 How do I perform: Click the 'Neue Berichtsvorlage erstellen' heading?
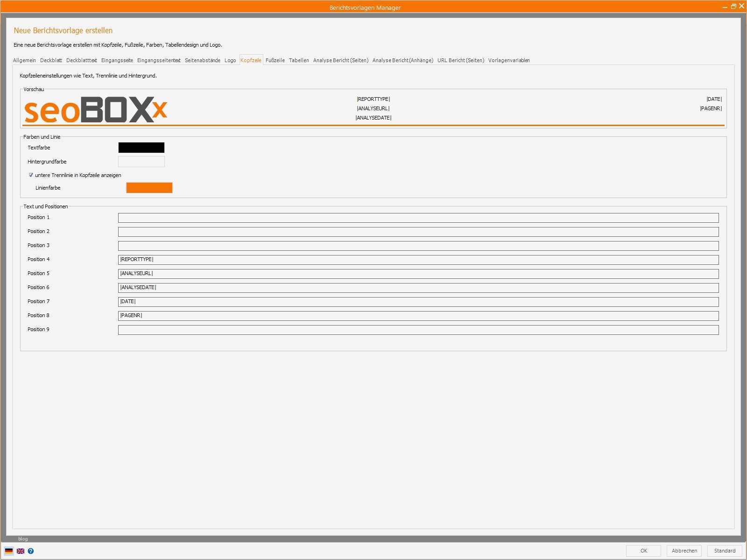point(63,31)
